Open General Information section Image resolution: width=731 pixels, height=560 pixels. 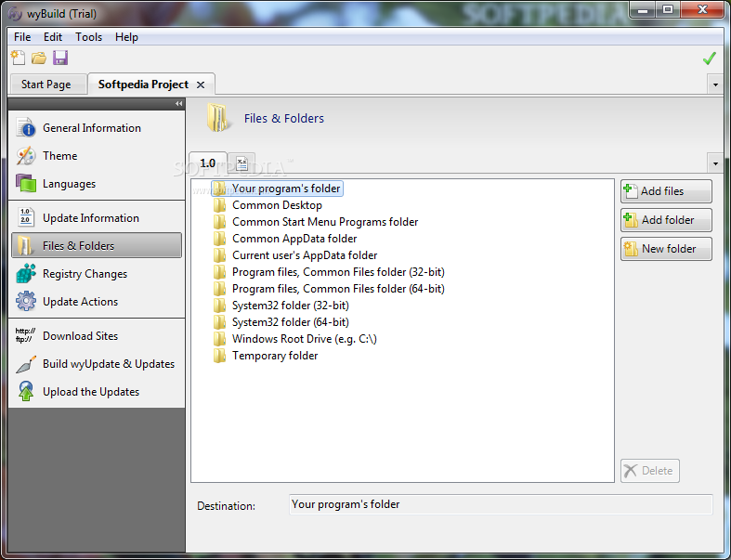97,128
